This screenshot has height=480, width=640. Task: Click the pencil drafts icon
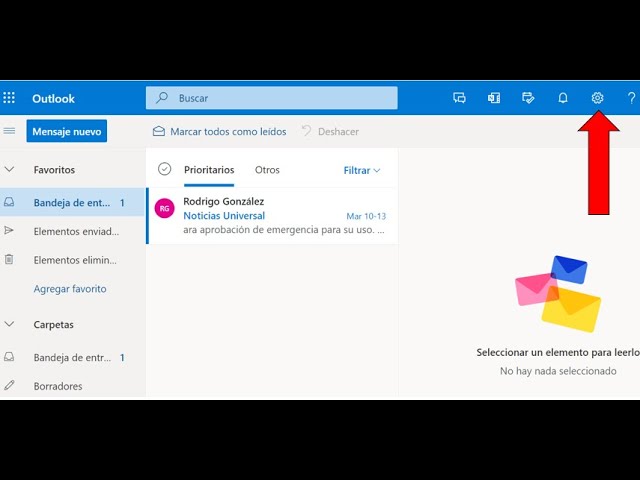(9, 385)
